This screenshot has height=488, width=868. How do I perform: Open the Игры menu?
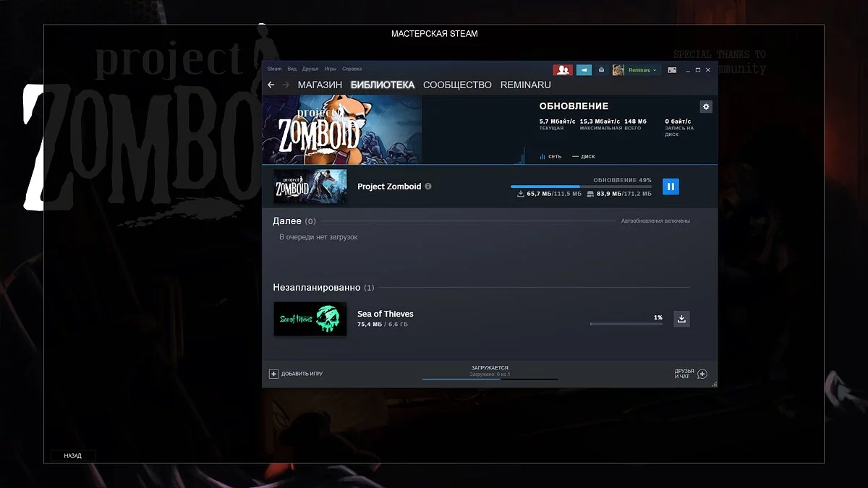pos(331,69)
